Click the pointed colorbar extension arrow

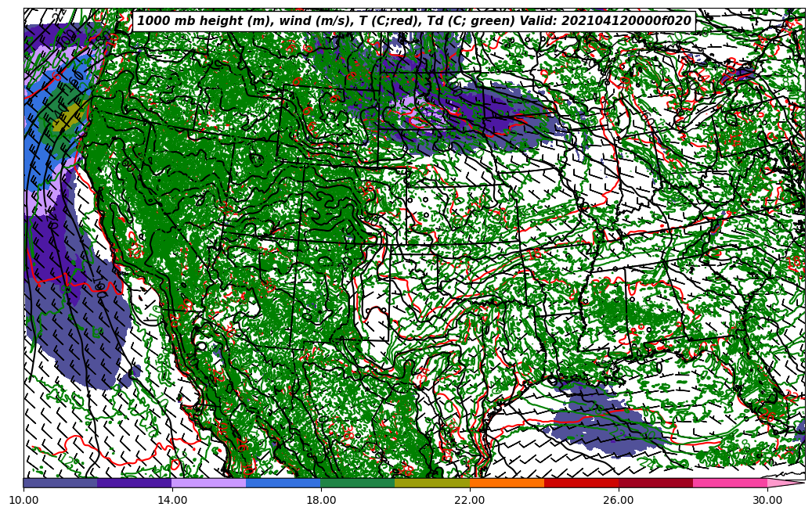(x=785, y=483)
